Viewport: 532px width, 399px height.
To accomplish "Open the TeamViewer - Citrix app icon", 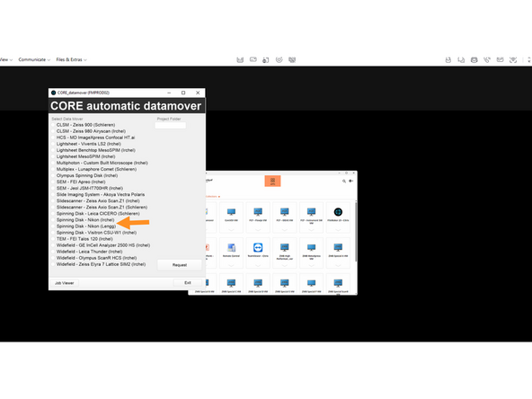I will click(x=258, y=247).
